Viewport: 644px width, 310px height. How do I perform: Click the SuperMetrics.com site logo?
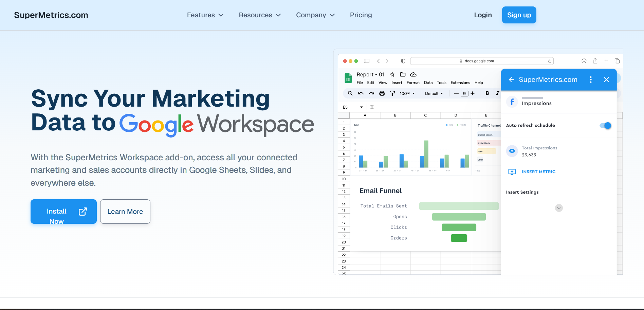51,15
